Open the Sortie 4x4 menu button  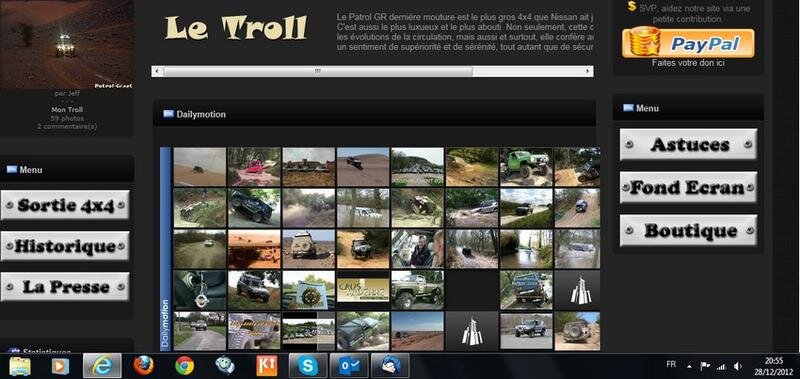click(x=65, y=205)
